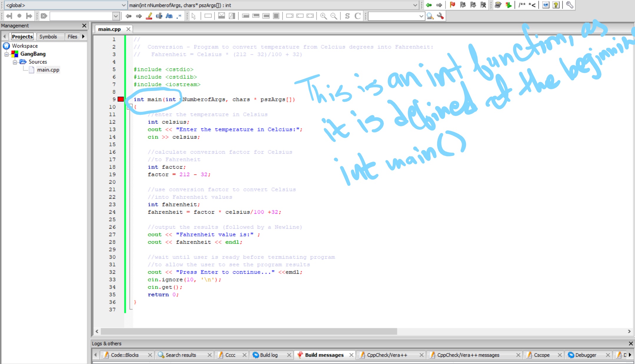Click the green jump back arrow

tap(429, 5)
